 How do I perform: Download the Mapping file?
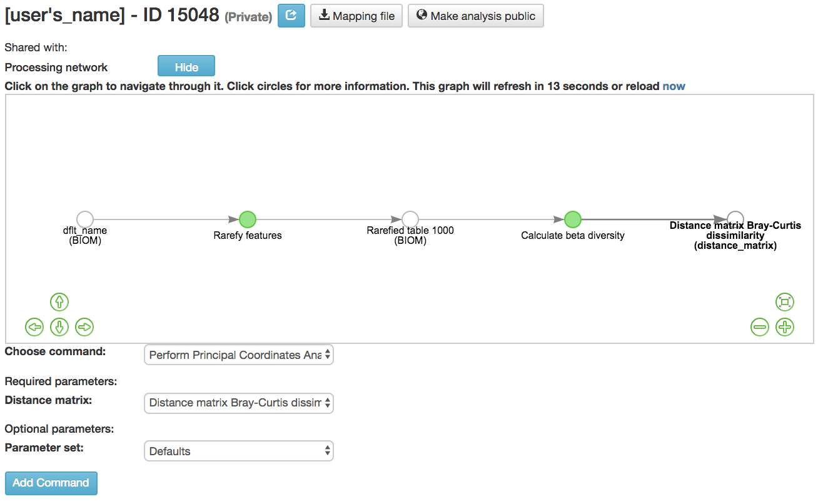356,16
